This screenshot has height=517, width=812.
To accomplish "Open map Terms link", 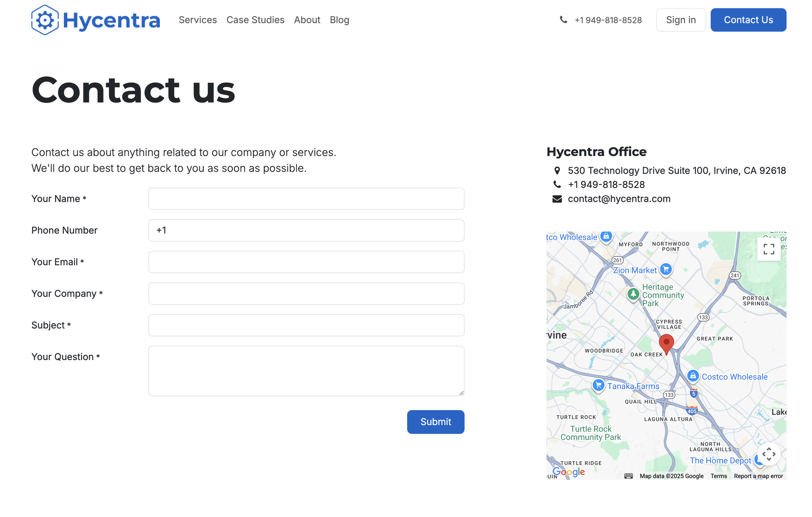I will tap(718, 476).
